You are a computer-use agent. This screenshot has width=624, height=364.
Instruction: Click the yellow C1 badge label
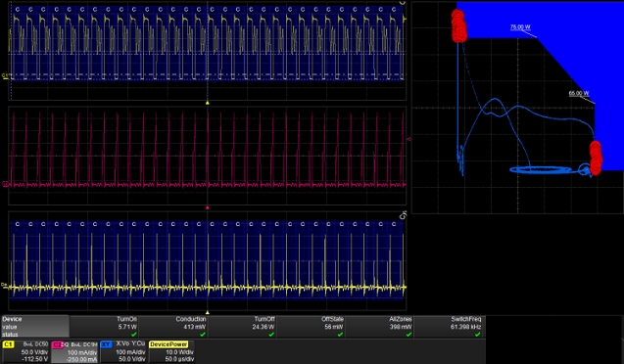[8, 344]
